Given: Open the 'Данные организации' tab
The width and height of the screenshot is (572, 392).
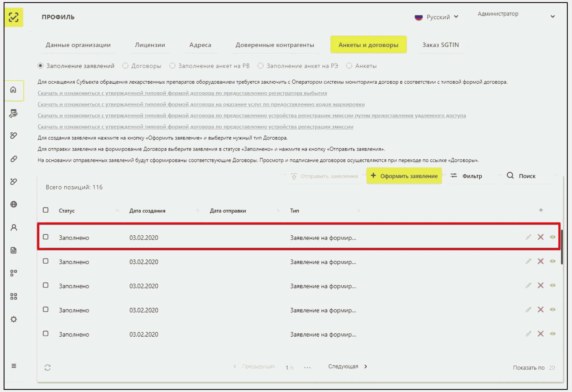Looking at the screenshot, I should pyautogui.click(x=78, y=45).
